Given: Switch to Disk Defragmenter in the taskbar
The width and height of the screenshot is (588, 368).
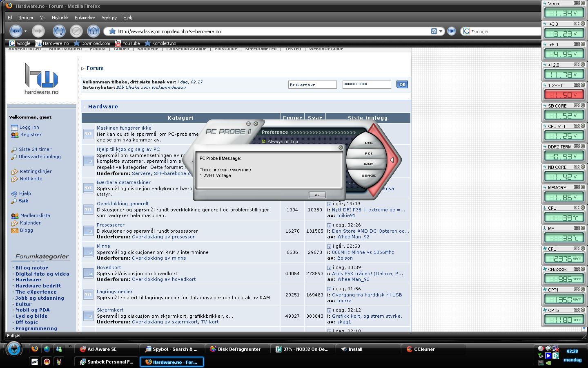Looking at the screenshot, I should [x=237, y=349].
